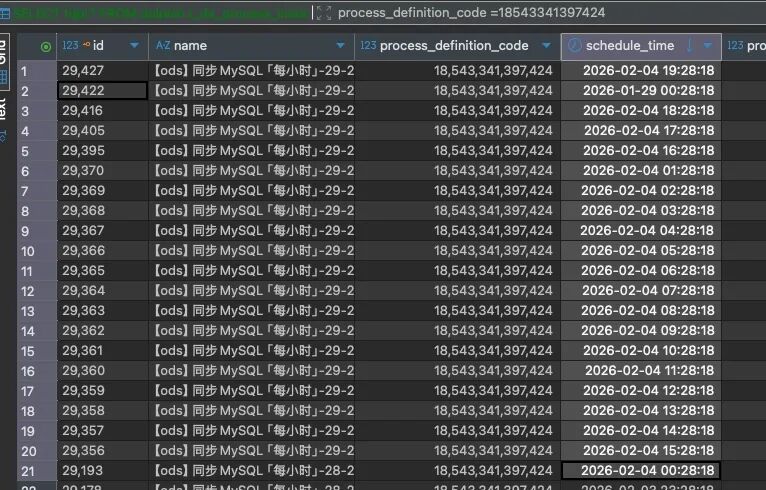Click id cell 29,363

(x=102, y=311)
